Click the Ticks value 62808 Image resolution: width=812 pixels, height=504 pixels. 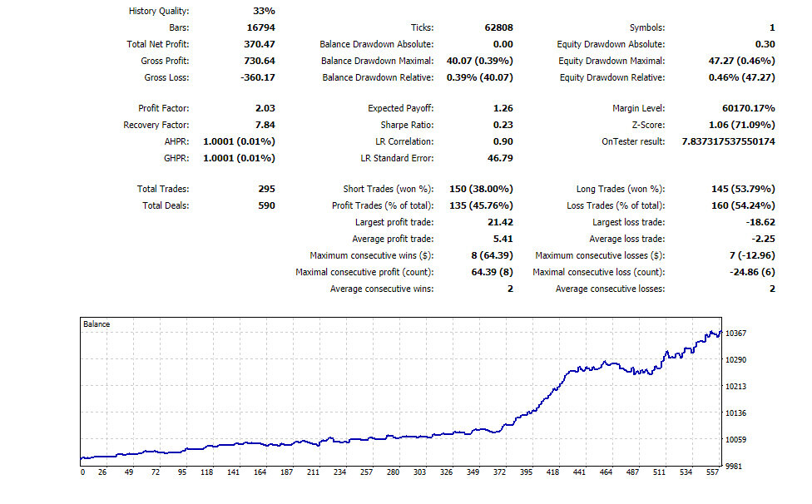[498, 27]
